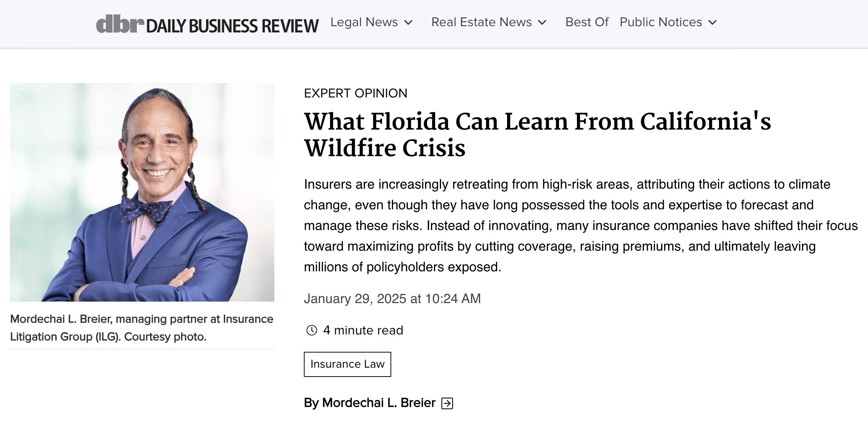Click the article headline about California's wildfire

[537, 134]
